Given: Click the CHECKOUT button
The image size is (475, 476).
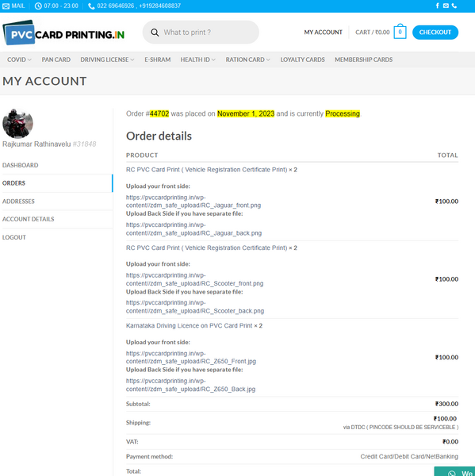Looking at the screenshot, I should pyautogui.click(x=435, y=33).
